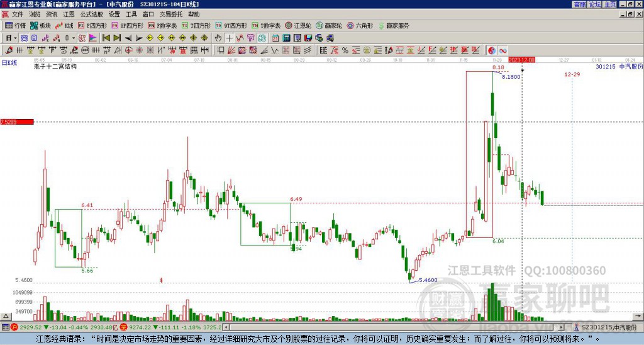Click the grid icon in status bar

click(5, 327)
